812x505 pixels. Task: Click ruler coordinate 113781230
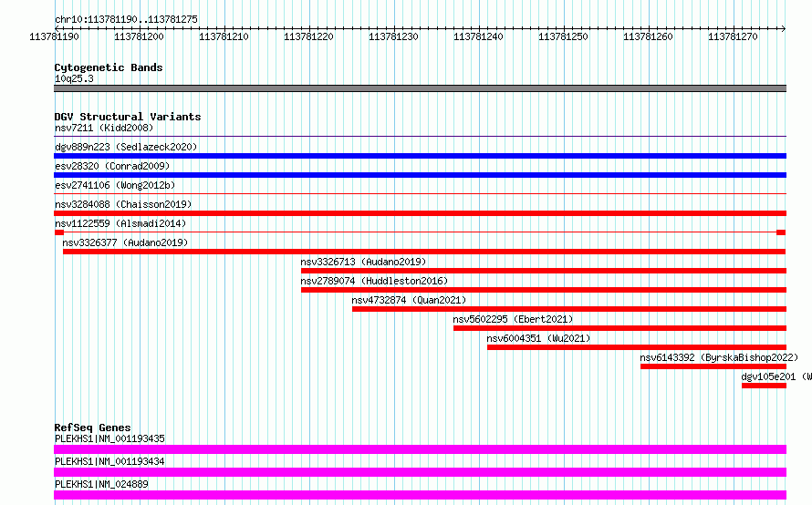point(393,36)
